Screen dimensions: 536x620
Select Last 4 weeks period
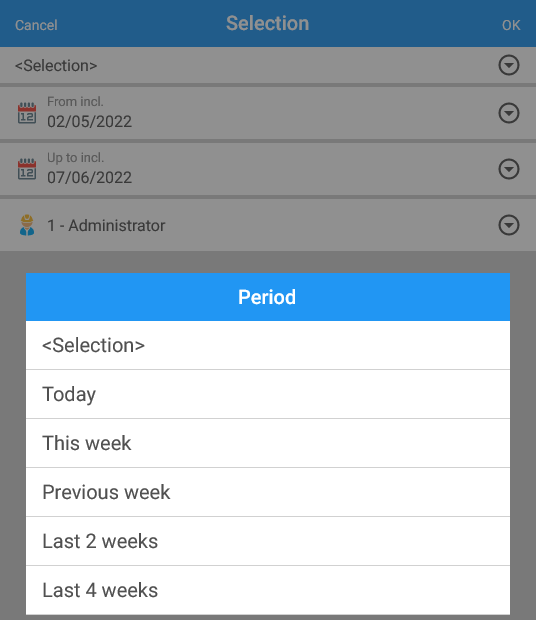[x=268, y=590]
